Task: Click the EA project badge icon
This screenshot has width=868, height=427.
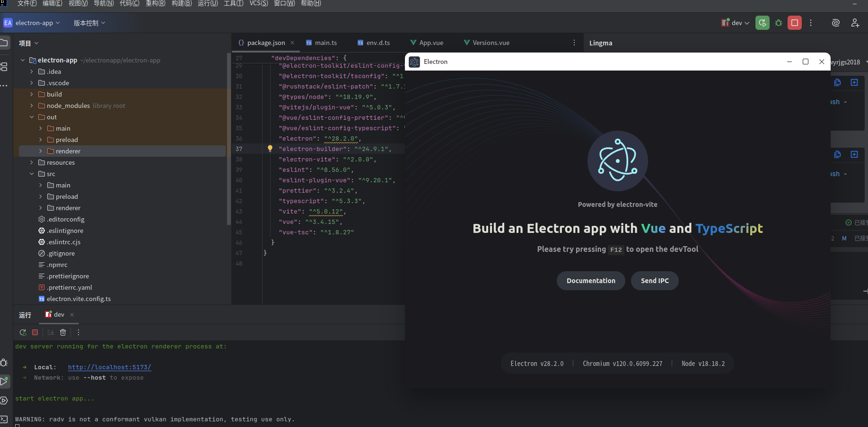Action: (8, 23)
